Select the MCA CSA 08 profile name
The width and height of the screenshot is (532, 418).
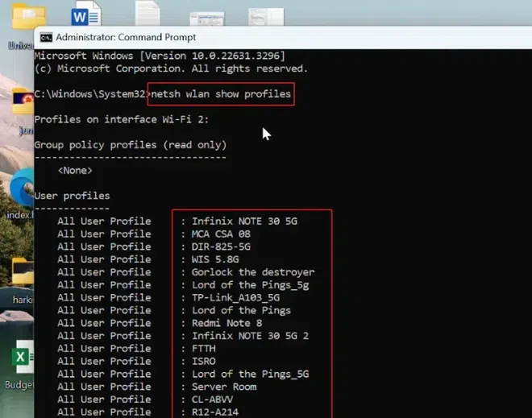[221, 234]
